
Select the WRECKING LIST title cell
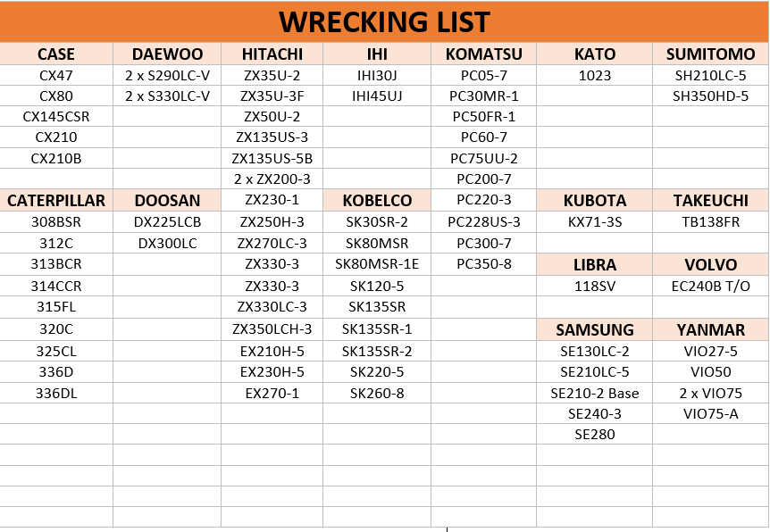[x=384, y=21]
